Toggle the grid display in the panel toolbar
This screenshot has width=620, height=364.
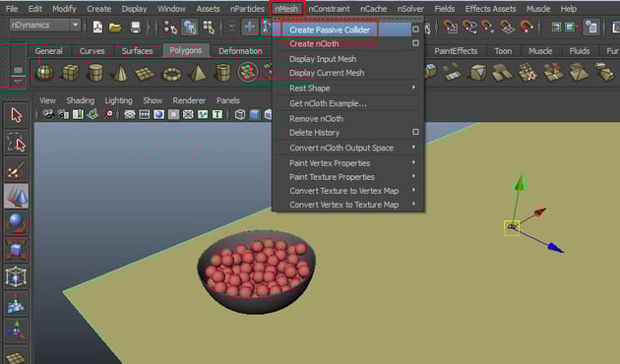coord(130,115)
